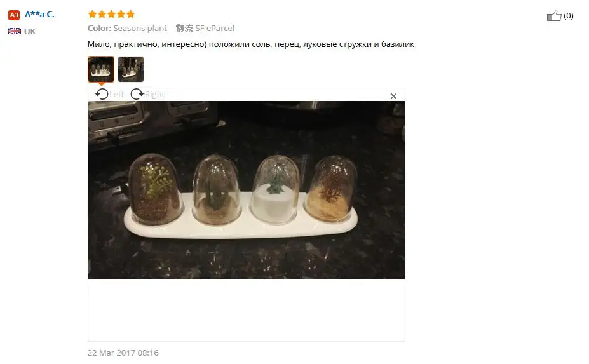589x364 pixels.
Task: Rotate the photo left using the counterclockwise arrow
Action: click(102, 94)
